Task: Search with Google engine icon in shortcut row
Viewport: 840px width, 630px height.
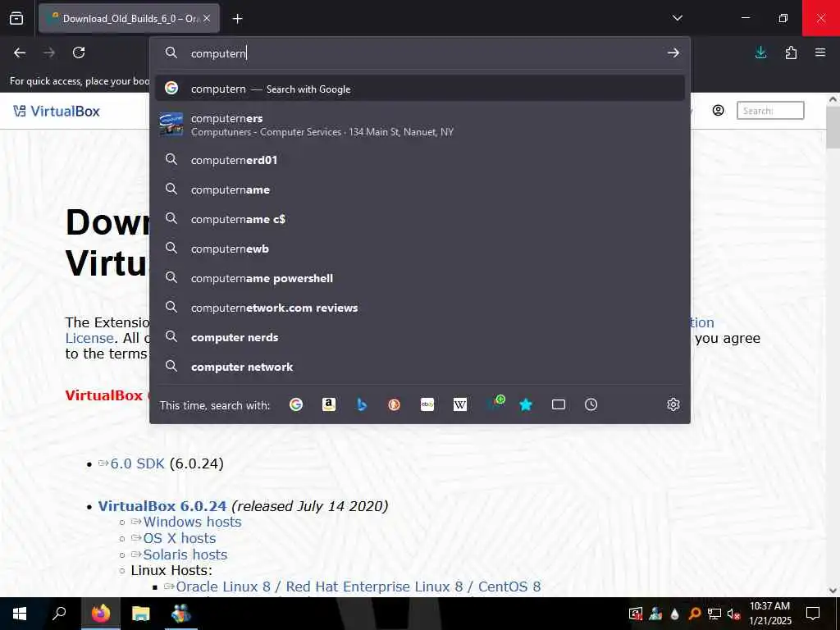Action: (x=295, y=404)
